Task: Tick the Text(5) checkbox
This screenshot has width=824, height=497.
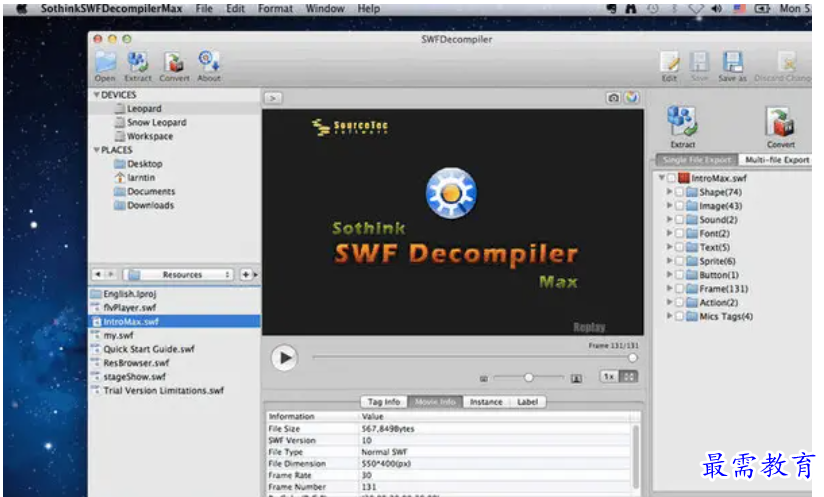Action: 679,247
